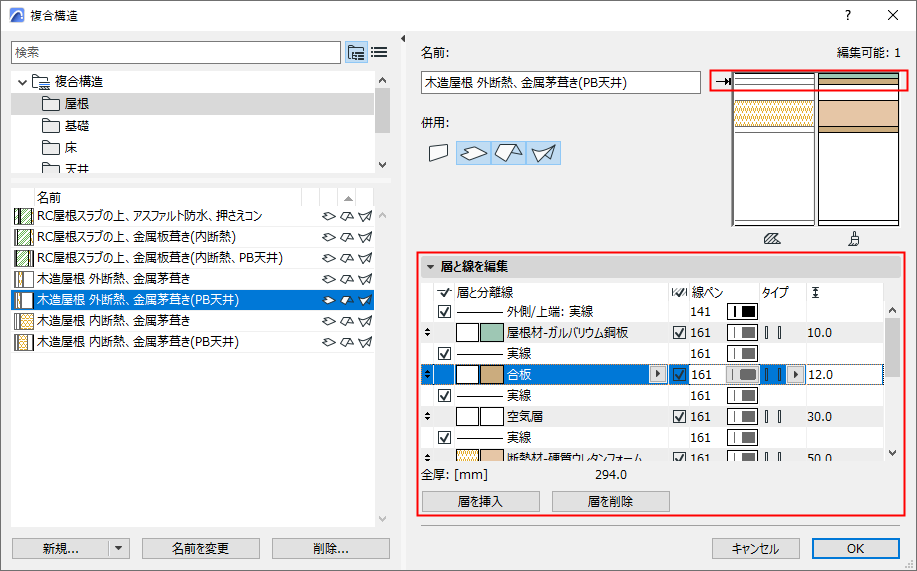Click the pen swatch for 屋根材-ガルバリウム鋼板 row

tap(742, 332)
